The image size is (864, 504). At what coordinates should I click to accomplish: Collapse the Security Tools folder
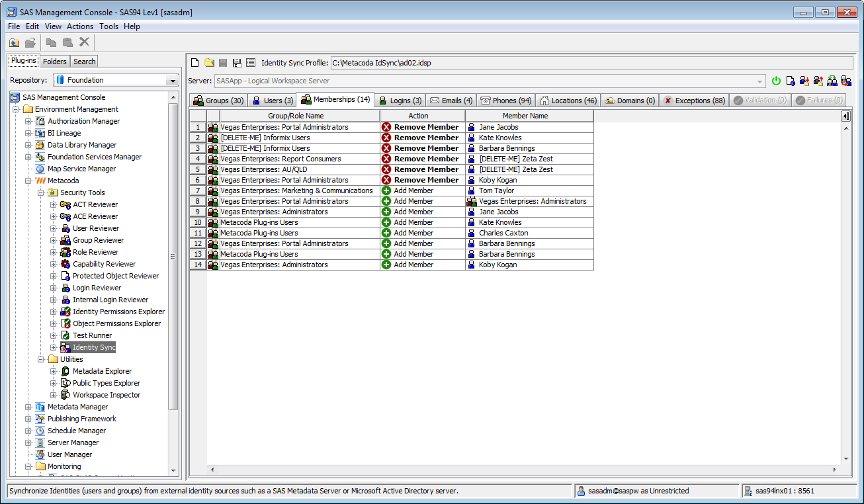(40, 192)
